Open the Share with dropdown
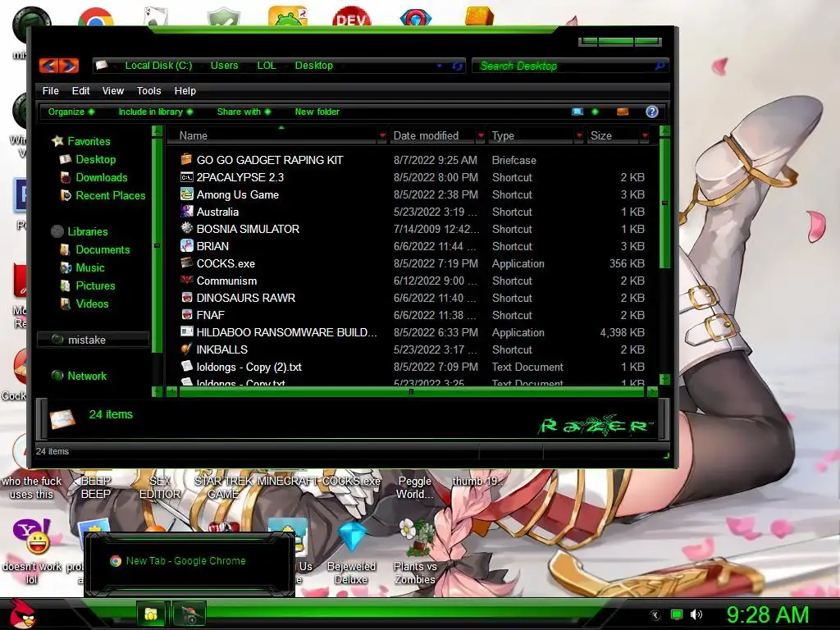Image resolution: width=840 pixels, height=630 pixels. pos(243,112)
